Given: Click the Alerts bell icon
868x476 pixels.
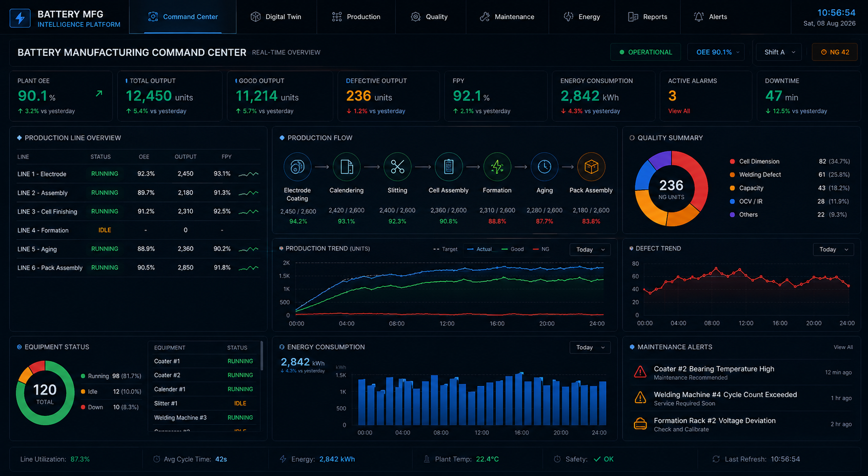Looking at the screenshot, I should (699, 17).
